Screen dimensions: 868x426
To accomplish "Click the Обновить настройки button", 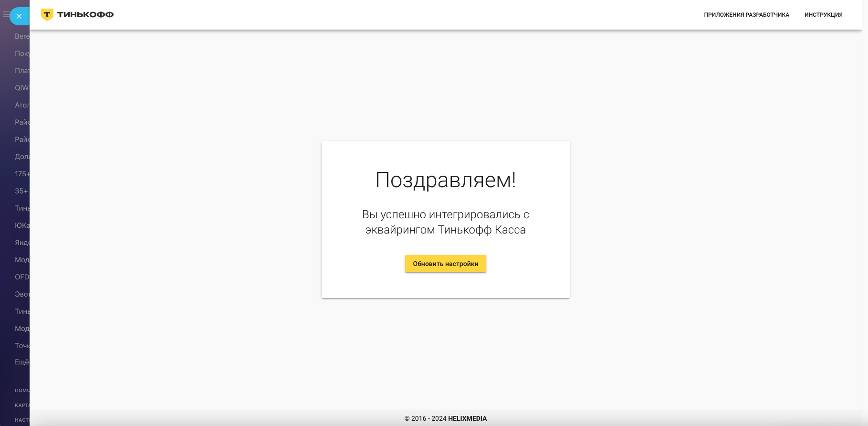I will (446, 264).
